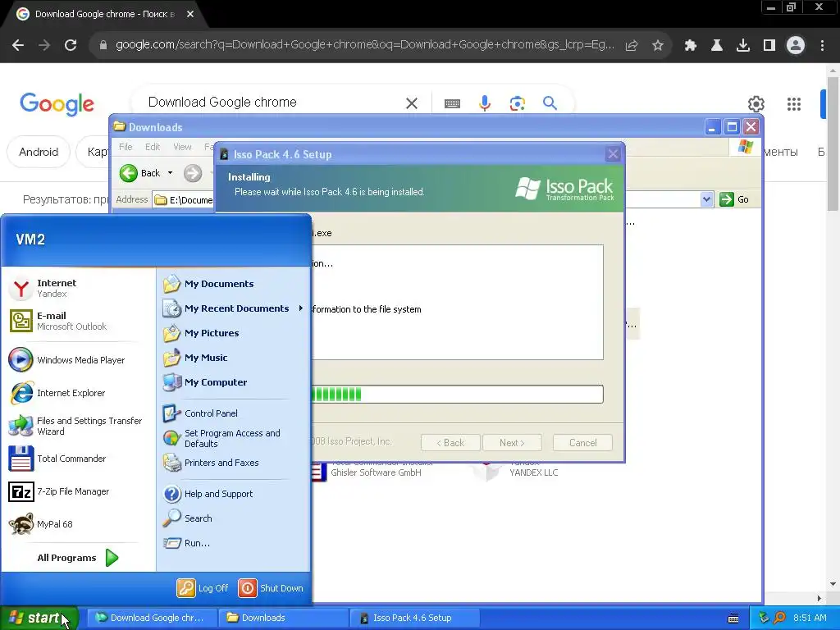
Task: Click Log Off button
Action: click(203, 587)
